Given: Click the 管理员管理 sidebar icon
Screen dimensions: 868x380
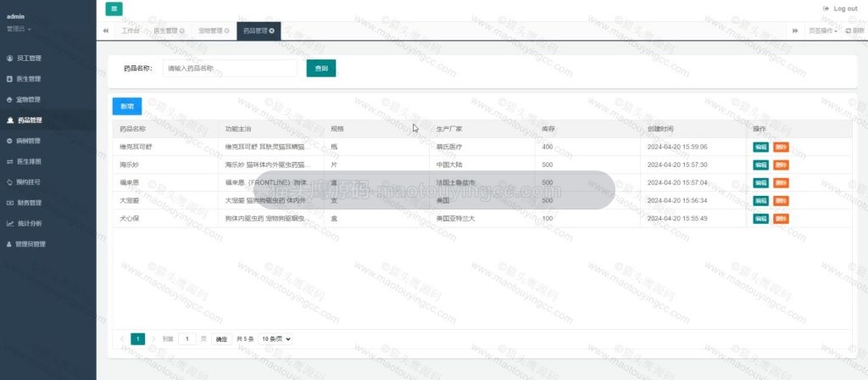Looking at the screenshot, I should [9, 243].
